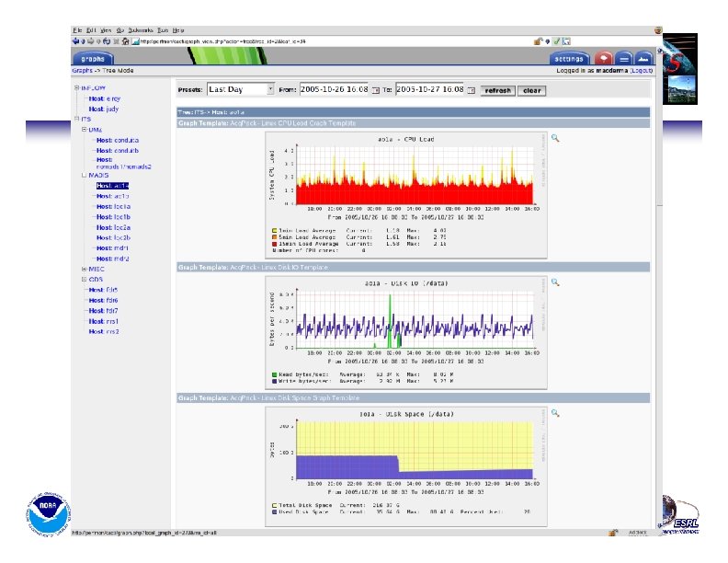Click the clear button
The height and width of the screenshot is (563, 728).
point(531,90)
